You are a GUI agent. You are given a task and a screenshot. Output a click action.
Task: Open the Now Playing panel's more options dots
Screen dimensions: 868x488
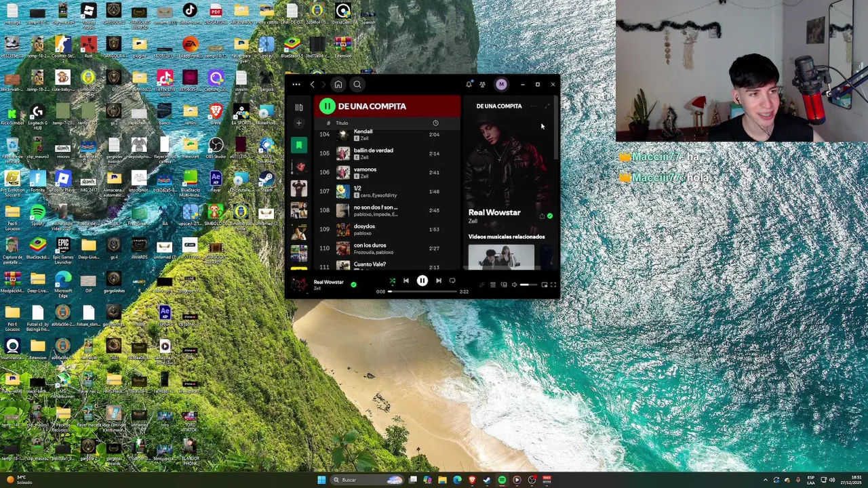coord(533,106)
